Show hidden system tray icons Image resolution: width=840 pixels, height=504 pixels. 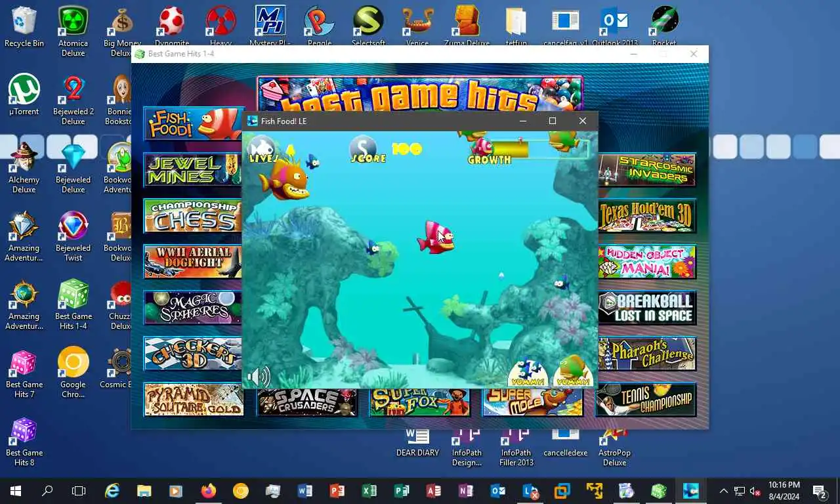tap(723, 491)
